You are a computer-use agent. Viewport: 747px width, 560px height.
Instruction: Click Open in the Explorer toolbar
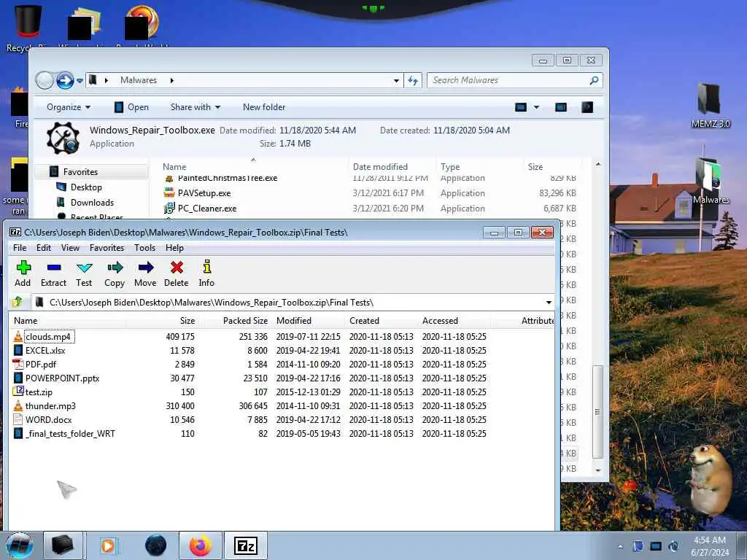132,107
